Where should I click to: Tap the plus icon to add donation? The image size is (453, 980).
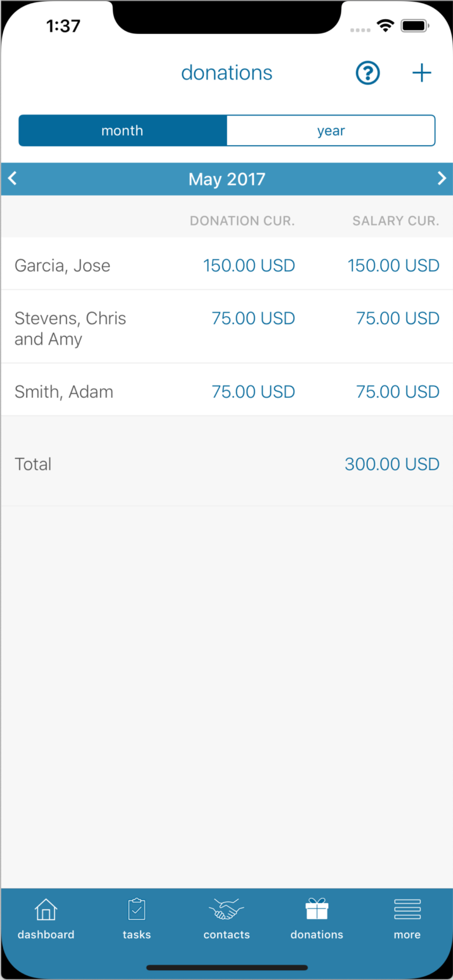point(421,73)
